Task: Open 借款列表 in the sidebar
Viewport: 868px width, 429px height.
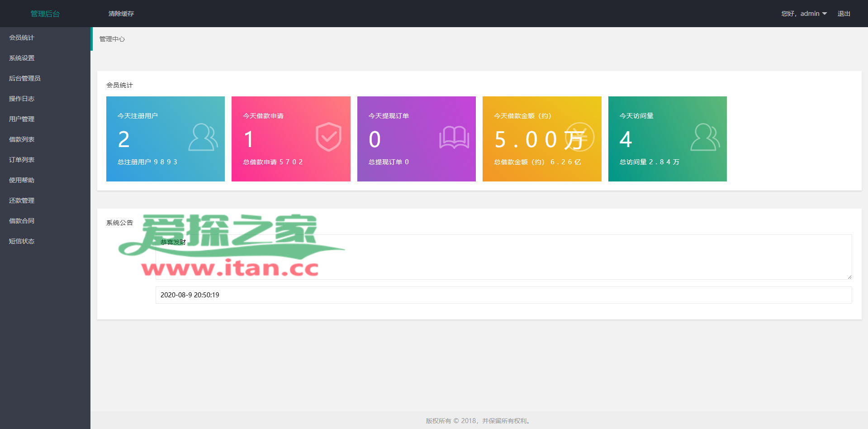Action: 45,139
